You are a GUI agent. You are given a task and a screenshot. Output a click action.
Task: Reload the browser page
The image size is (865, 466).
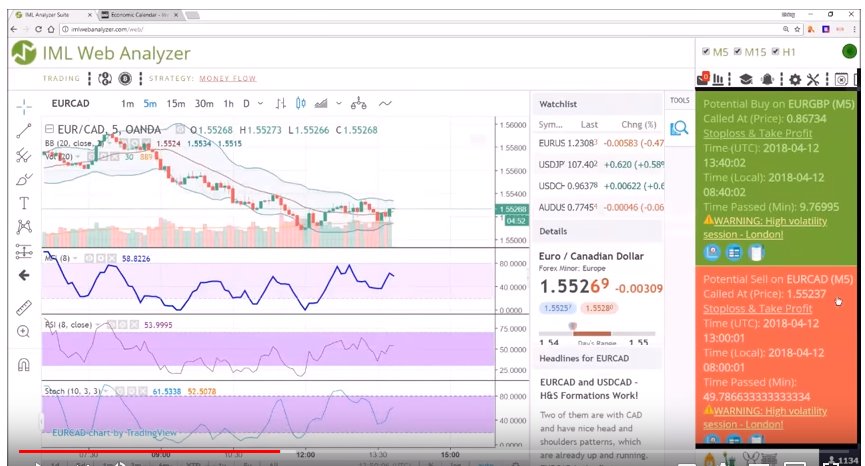(38, 29)
